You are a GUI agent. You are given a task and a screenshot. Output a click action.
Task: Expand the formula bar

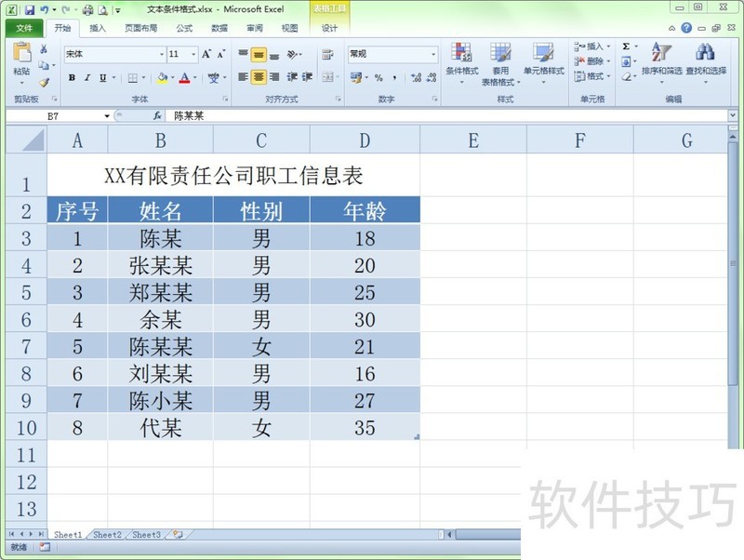click(x=733, y=115)
